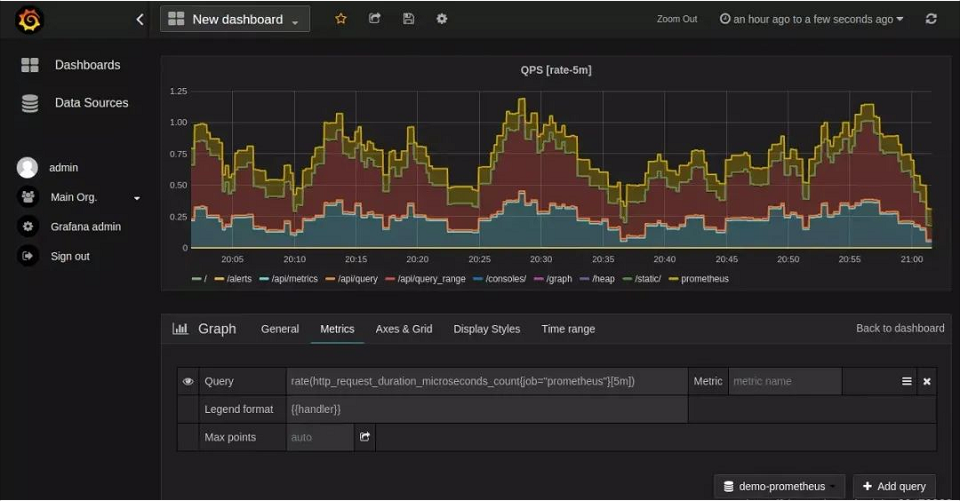Click the Grafana logo icon

[30, 19]
